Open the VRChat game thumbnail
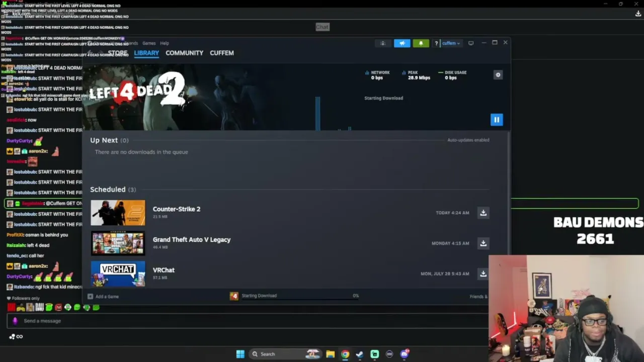The height and width of the screenshot is (362, 644). coord(118,274)
